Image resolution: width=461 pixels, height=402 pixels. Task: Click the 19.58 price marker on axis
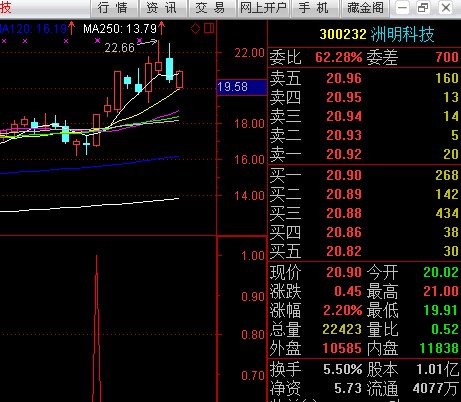pos(242,87)
